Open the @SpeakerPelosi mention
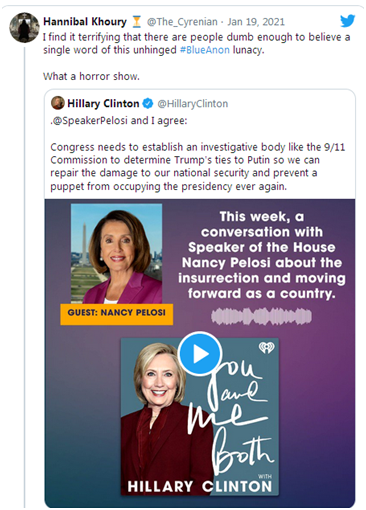This screenshot has height=510, width=366. tap(89, 120)
